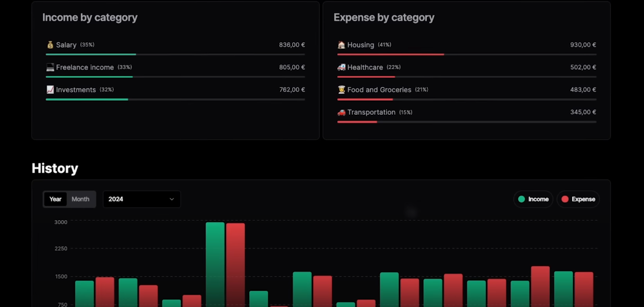This screenshot has height=307, width=644.
Task: Click the Transportation car icon
Action: (x=341, y=113)
